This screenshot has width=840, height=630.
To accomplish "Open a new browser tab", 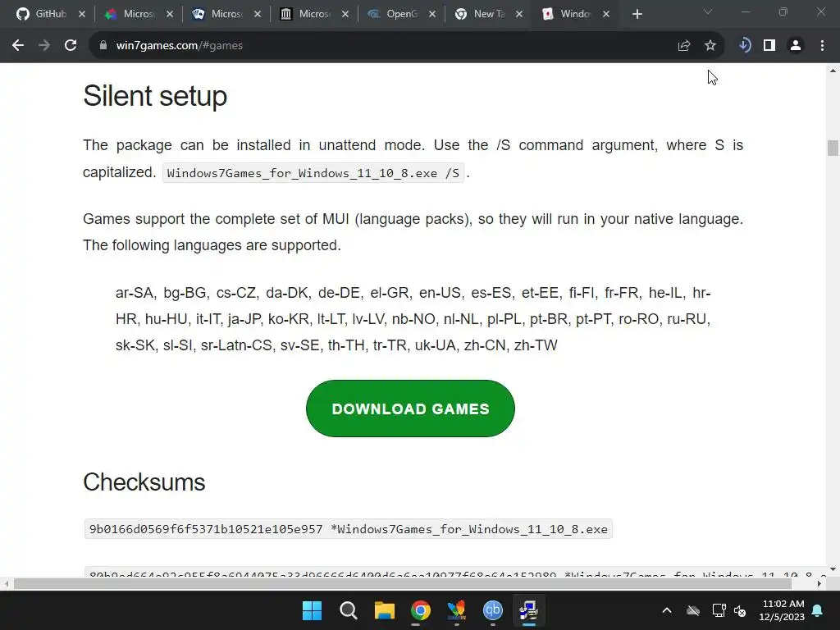I will pyautogui.click(x=637, y=14).
